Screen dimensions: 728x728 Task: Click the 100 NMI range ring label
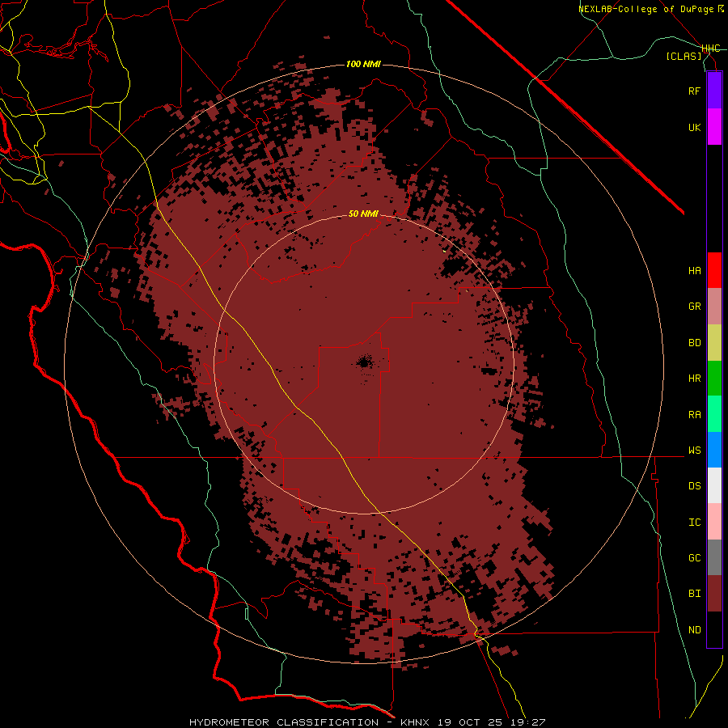pos(363,64)
